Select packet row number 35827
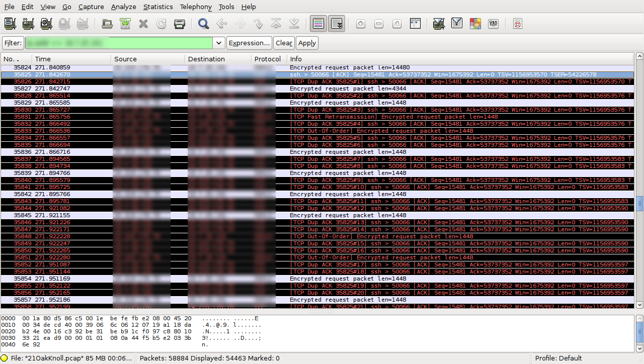The width and height of the screenshot is (644, 364). 317,88
